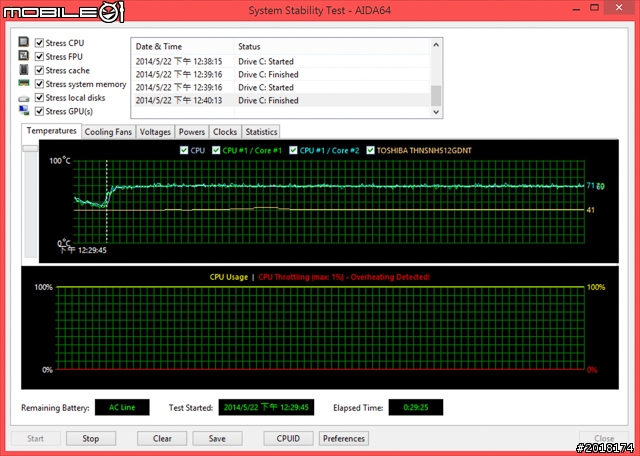Open the Clocks tab

(x=225, y=132)
